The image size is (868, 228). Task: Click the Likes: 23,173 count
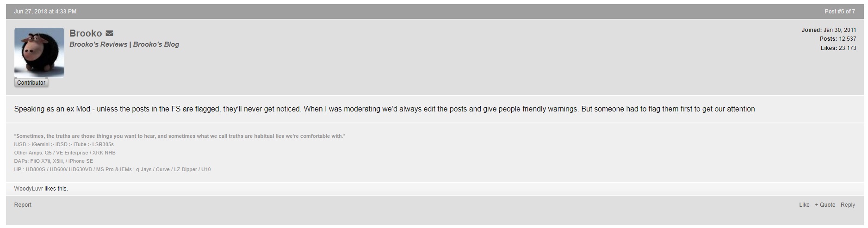838,48
